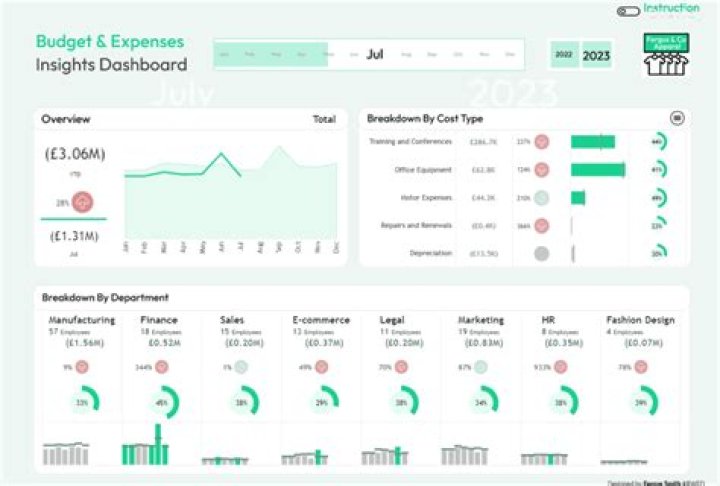
Task: Click Office Equipment red variance icon
Action: click(x=541, y=170)
